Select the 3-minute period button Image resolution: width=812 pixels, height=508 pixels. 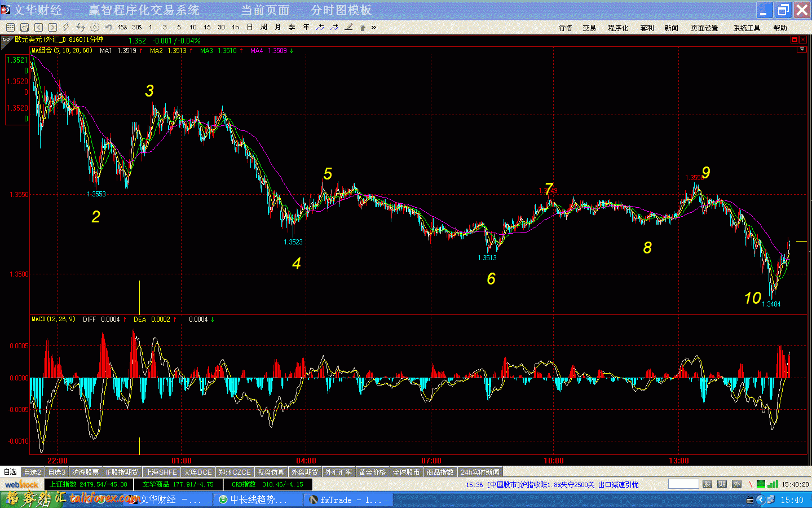click(x=165, y=27)
